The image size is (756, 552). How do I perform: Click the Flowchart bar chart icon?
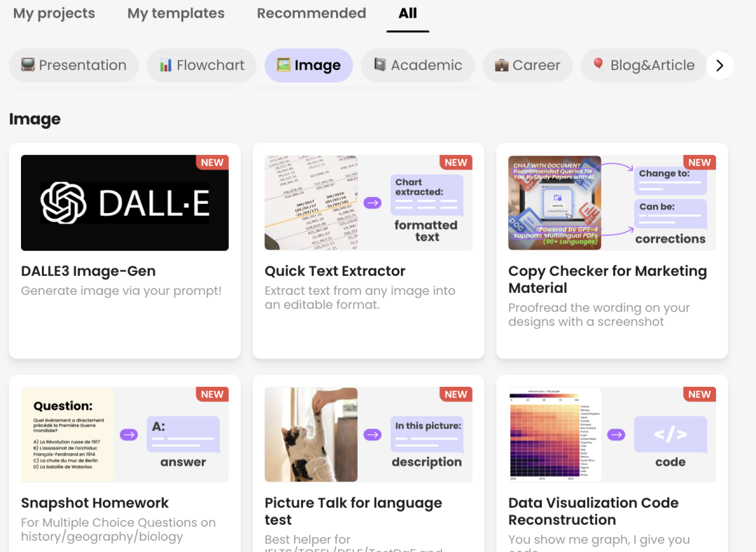pyautogui.click(x=165, y=64)
